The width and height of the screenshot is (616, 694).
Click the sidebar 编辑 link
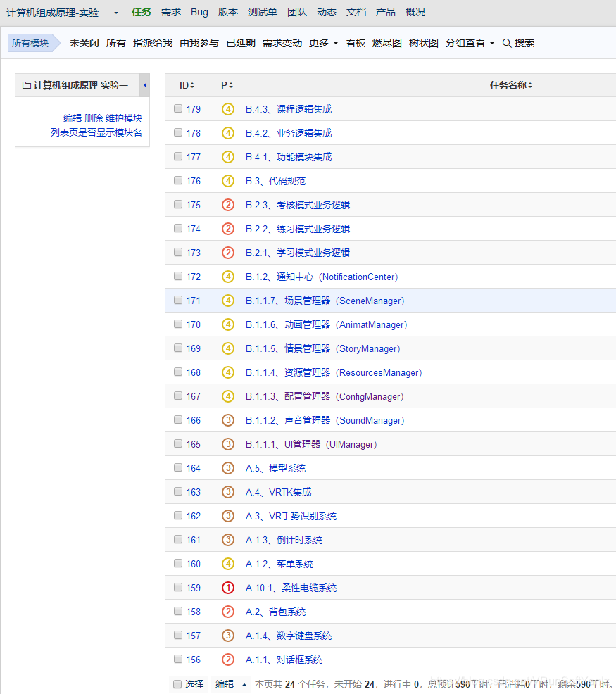(73, 118)
